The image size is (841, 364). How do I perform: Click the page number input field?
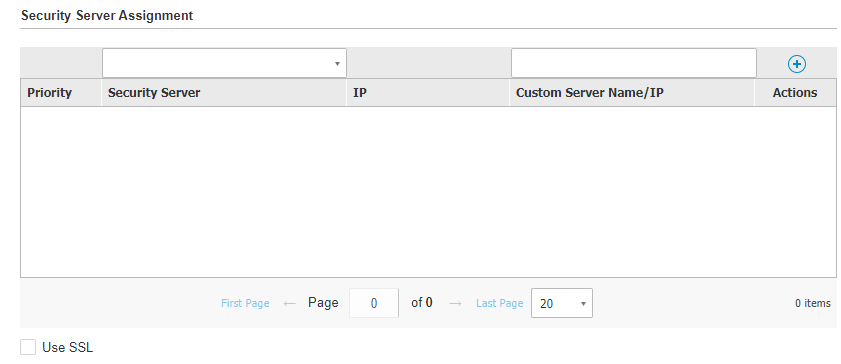coord(374,303)
